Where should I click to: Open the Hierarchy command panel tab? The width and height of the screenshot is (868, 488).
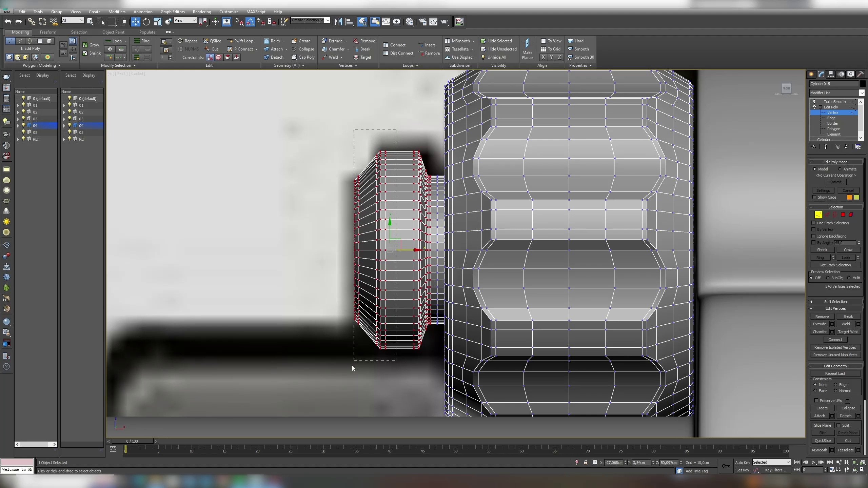(831, 74)
